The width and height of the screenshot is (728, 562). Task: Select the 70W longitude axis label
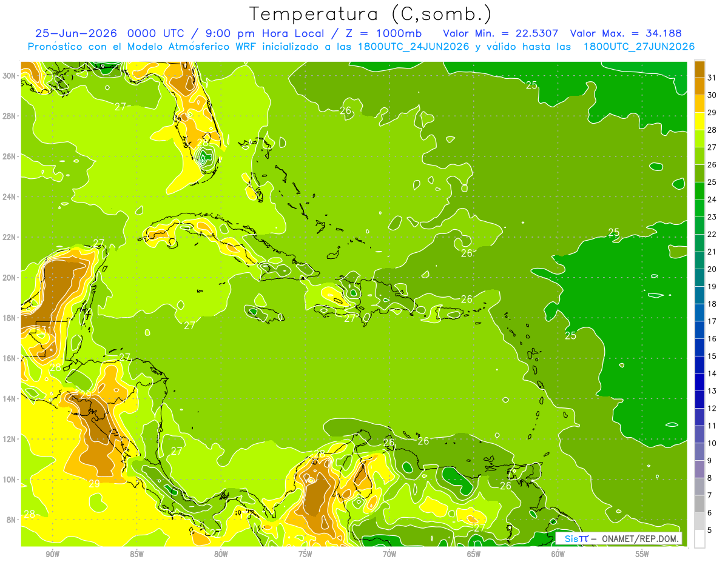click(389, 554)
